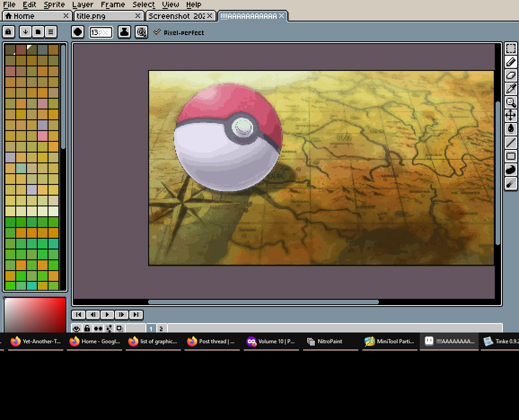519x420 pixels.
Task: Open NitroPaint from the taskbar
Action: (330, 341)
